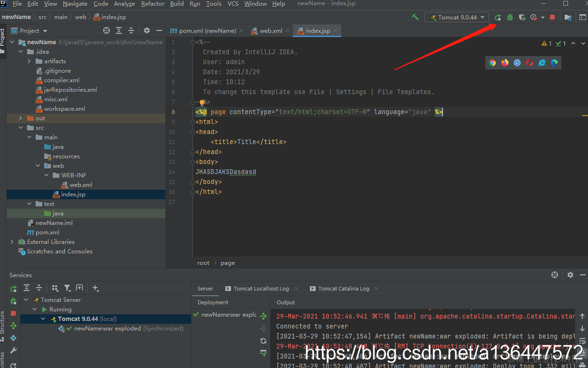Click the yellow warning count indicator
The width and height of the screenshot is (588, 368).
[x=547, y=43]
